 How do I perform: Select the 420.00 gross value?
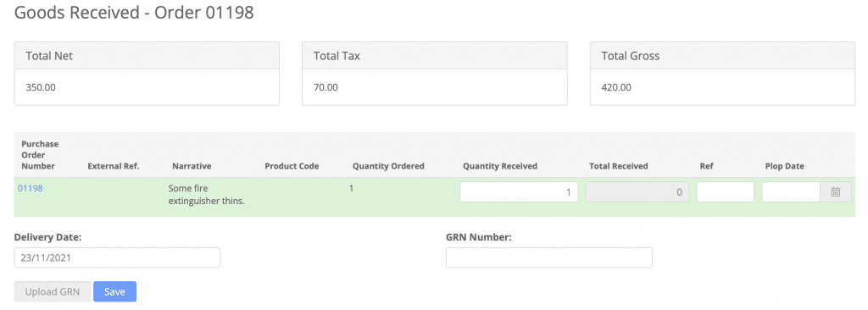(x=616, y=87)
